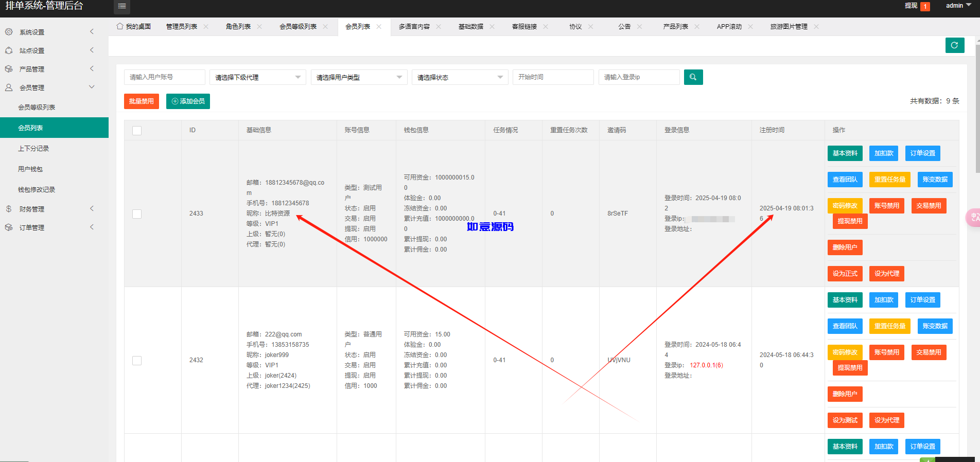This screenshot has height=462, width=980.
Task: Click 加扣款 for member 2433
Action: (x=884, y=153)
